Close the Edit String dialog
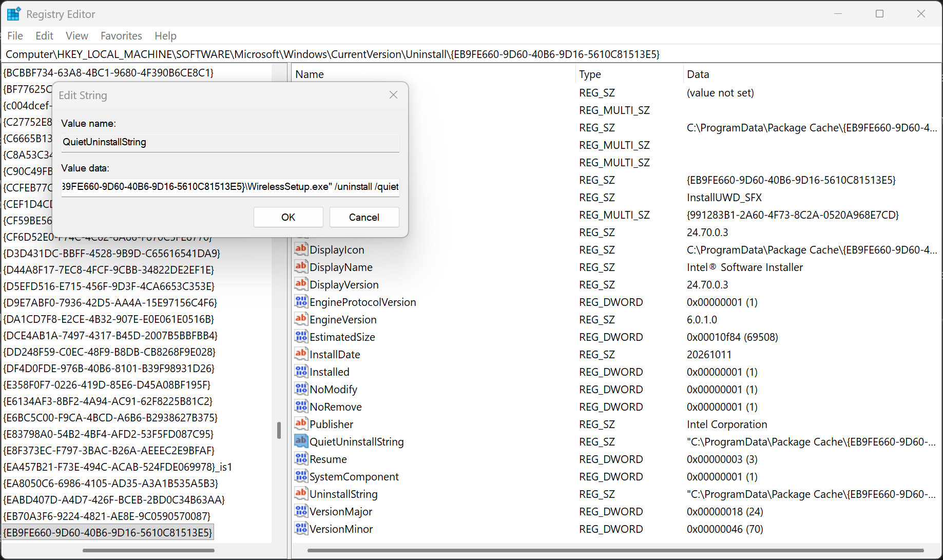 (x=394, y=95)
